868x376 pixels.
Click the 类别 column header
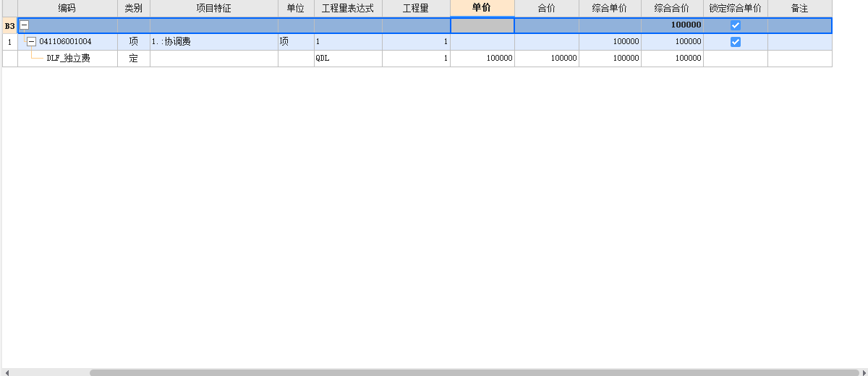click(x=134, y=8)
